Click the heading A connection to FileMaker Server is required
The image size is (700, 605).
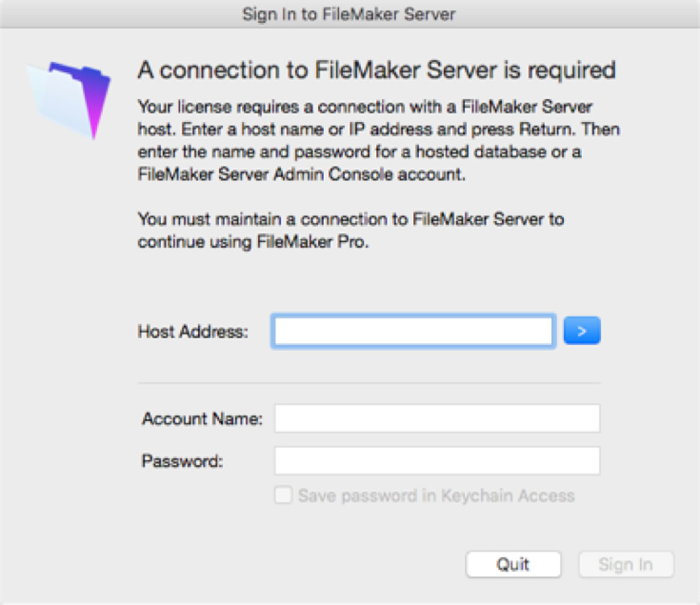[x=377, y=71]
